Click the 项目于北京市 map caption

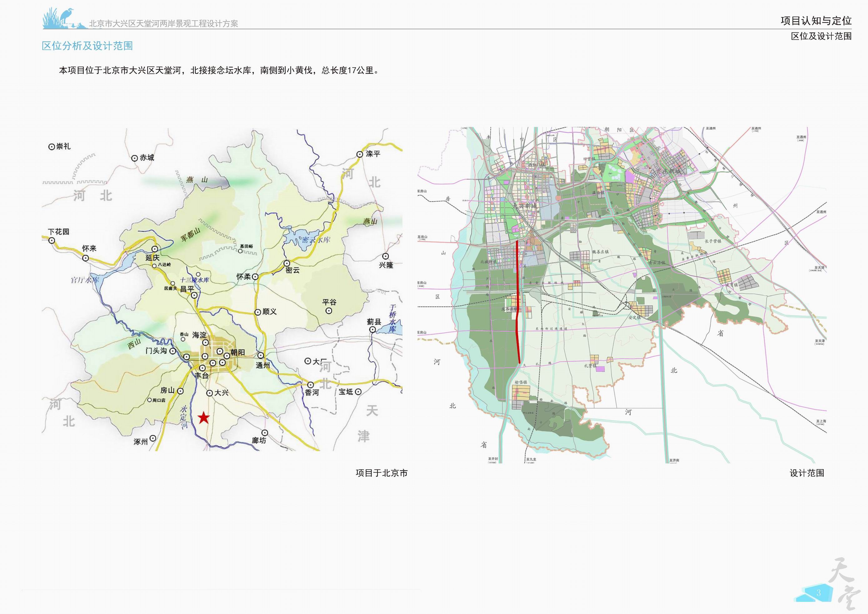click(x=382, y=473)
